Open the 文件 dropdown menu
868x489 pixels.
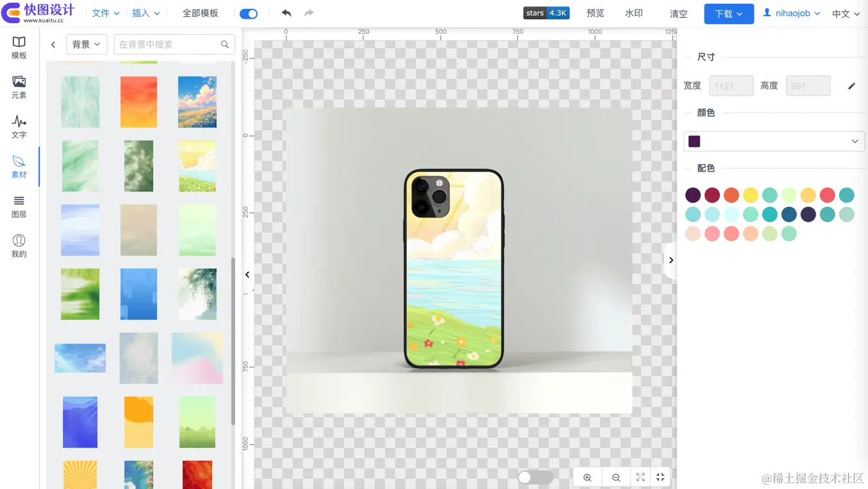(x=106, y=13)
